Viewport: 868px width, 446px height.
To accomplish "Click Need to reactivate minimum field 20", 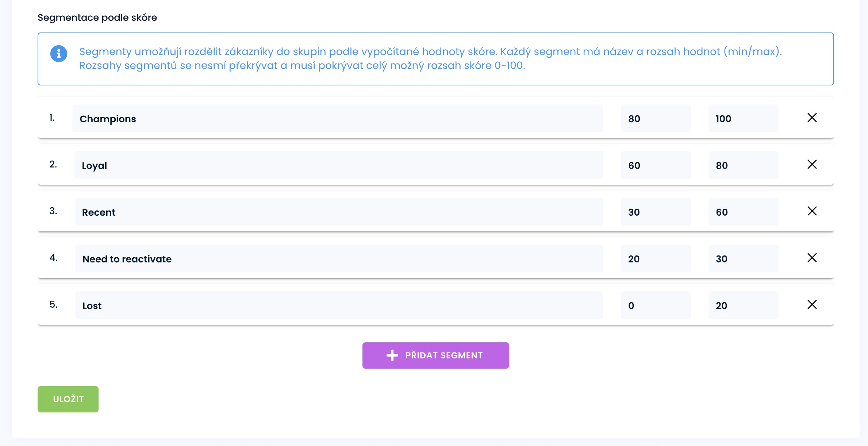I will pos(656,259).
